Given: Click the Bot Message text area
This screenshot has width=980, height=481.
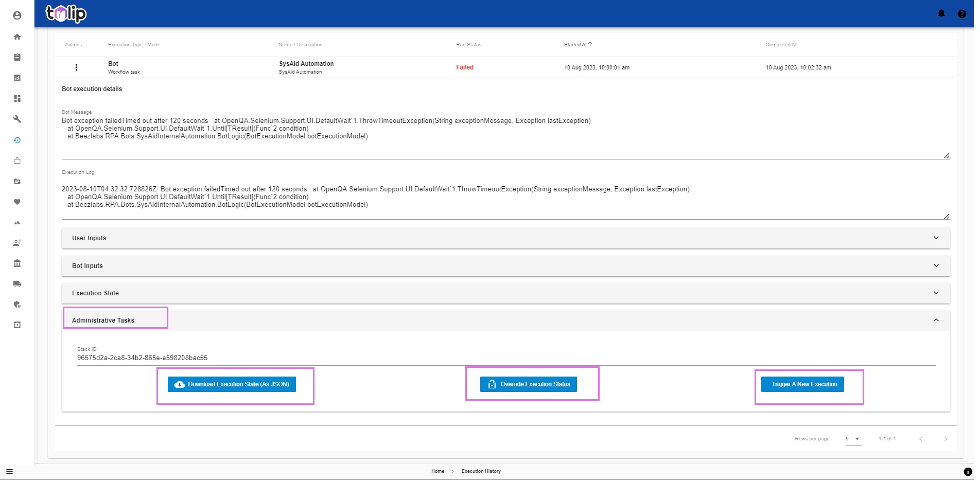Looking at the screenshot, I should pos(505,137).
